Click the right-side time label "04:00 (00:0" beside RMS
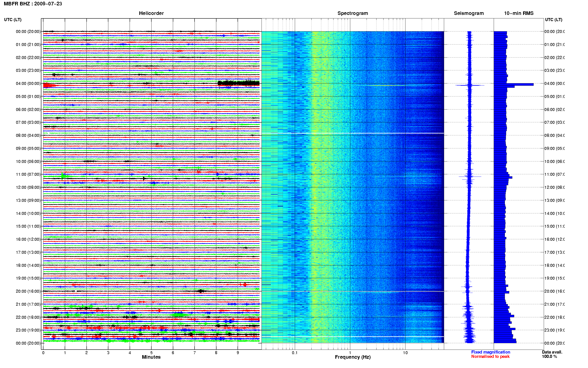588x368 pixels. tap(555, 83)
